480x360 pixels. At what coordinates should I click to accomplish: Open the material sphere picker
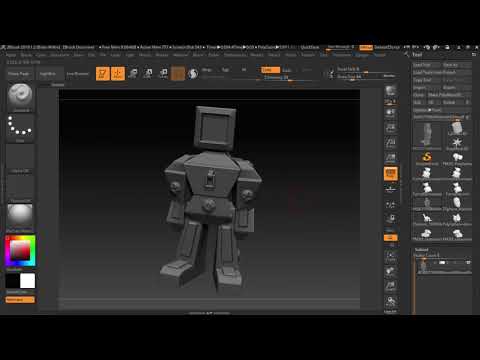coord(20,218)
